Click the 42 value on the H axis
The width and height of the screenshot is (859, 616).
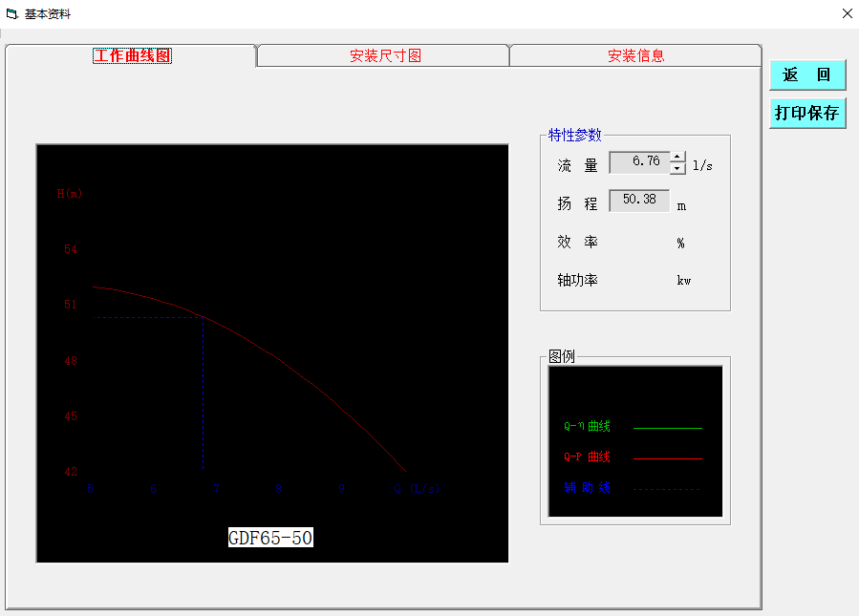tap(71, 472)
